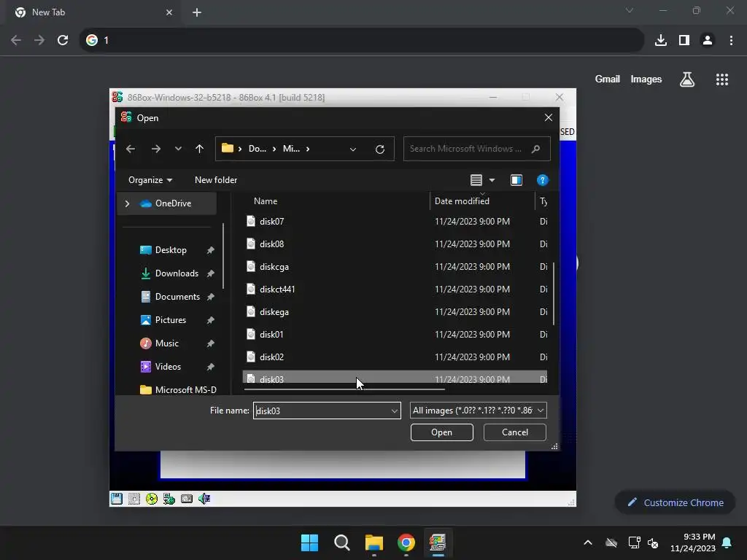This screenshot has height=560, width=747.
Task: Click the 86Box taskbar icon
Action: pyautogui.click(x=438, y=542)
